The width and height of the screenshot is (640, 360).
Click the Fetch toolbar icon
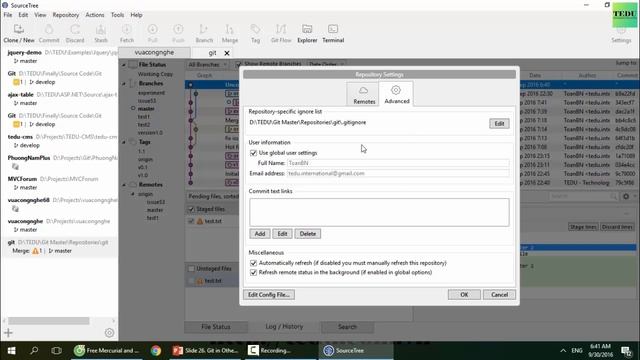[127, 33]
